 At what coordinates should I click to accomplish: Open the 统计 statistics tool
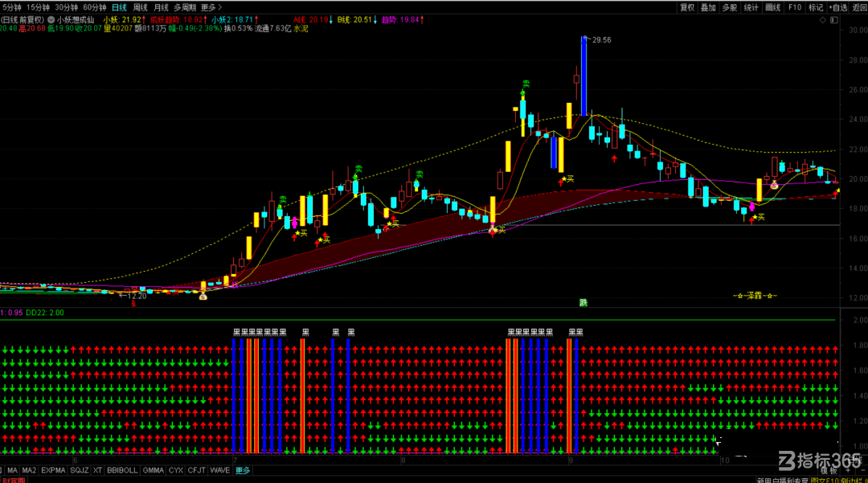pos(751,7)
